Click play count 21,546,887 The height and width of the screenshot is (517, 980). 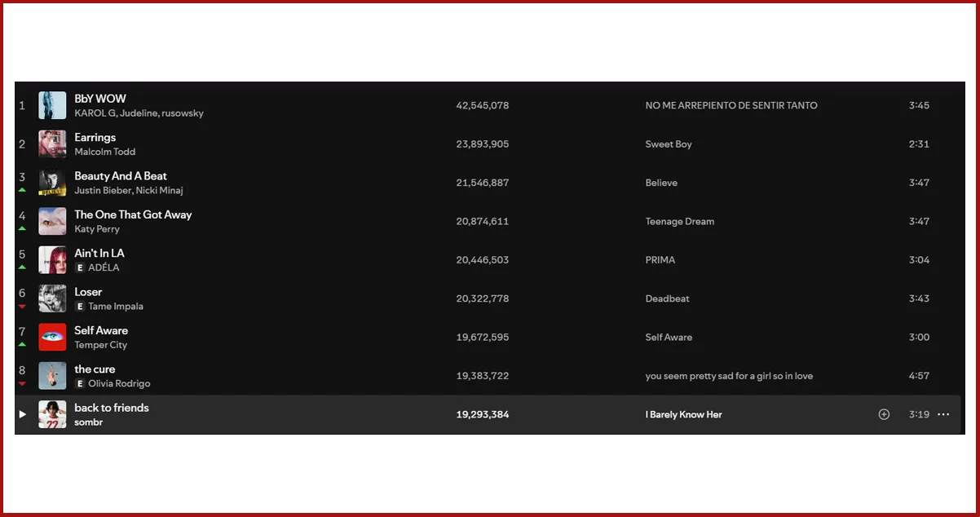483,183
